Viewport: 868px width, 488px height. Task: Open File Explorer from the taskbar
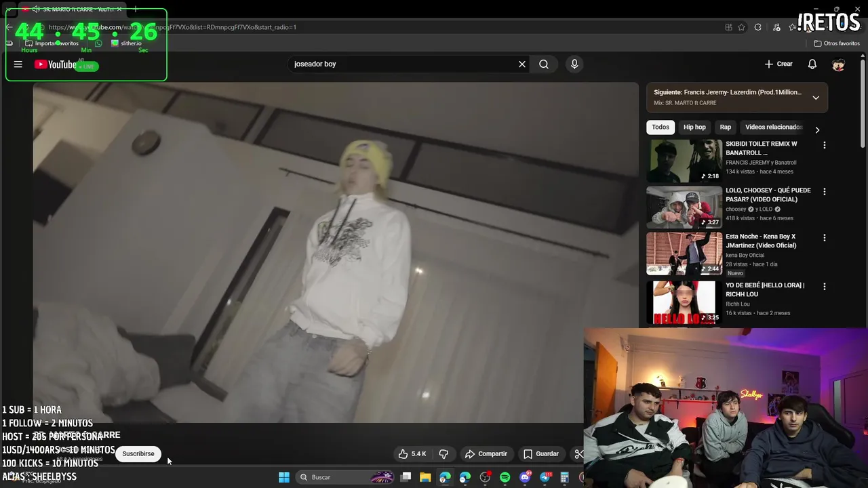425,477
